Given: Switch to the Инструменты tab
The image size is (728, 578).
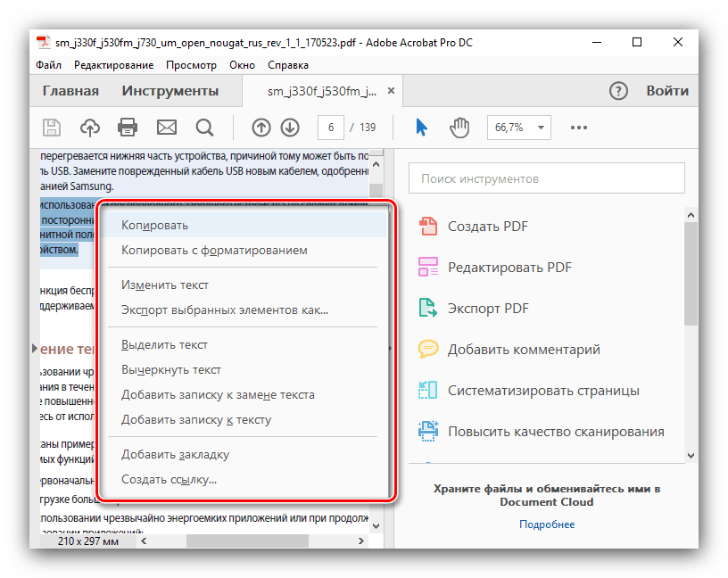Looking at the screenshot, I should (x=170, y=91).
